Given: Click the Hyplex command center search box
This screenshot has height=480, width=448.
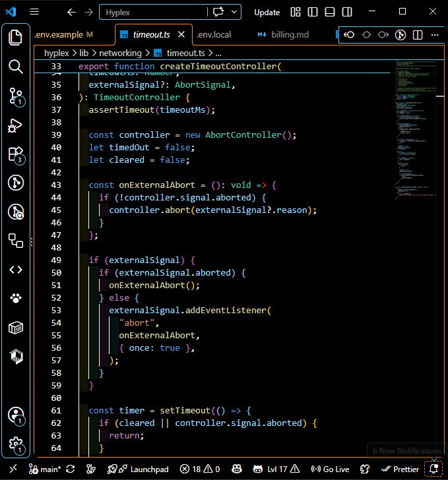Looking at the screenshot, I should click(x=153, y=13).
